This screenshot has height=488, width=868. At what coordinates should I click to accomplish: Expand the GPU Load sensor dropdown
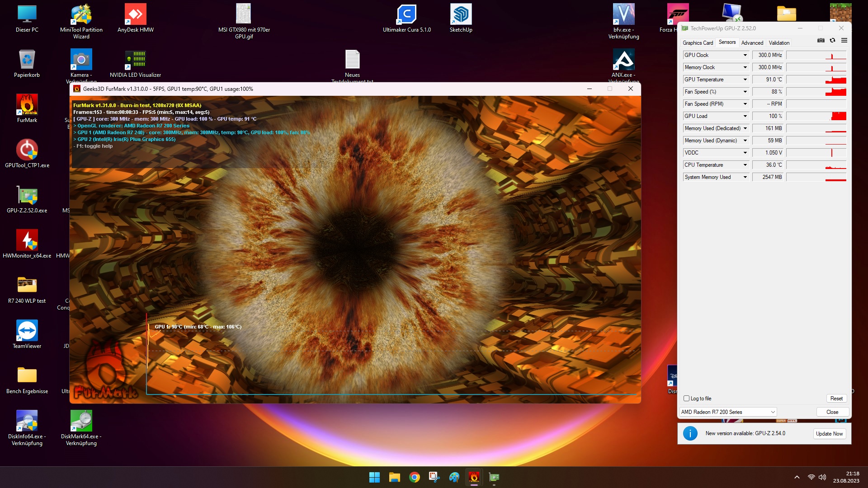pos(745,116)
